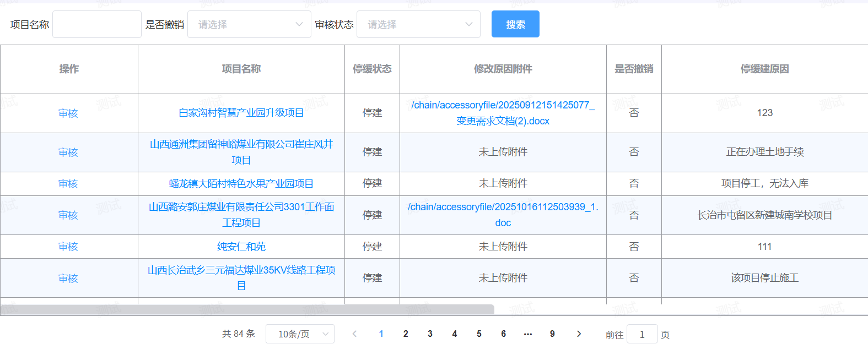Screen dimensions: 868x344
Task: Go to page 2 in pagination
Action: point(406,334)
